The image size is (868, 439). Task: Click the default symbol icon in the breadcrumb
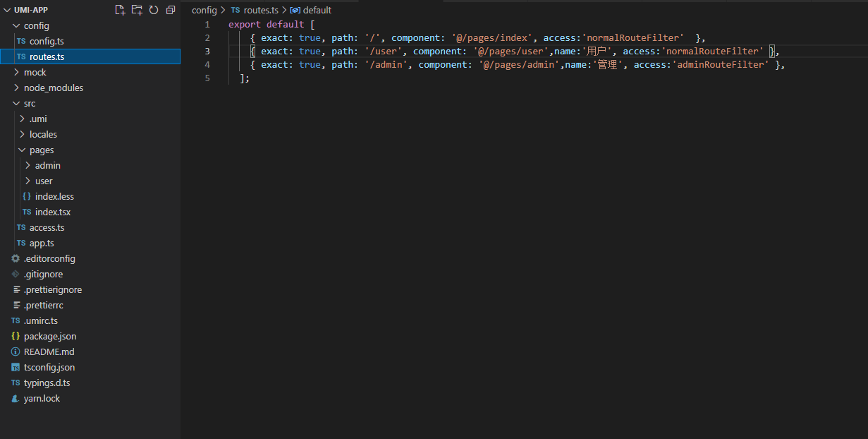pyautogui.click(x=295, y=10)
